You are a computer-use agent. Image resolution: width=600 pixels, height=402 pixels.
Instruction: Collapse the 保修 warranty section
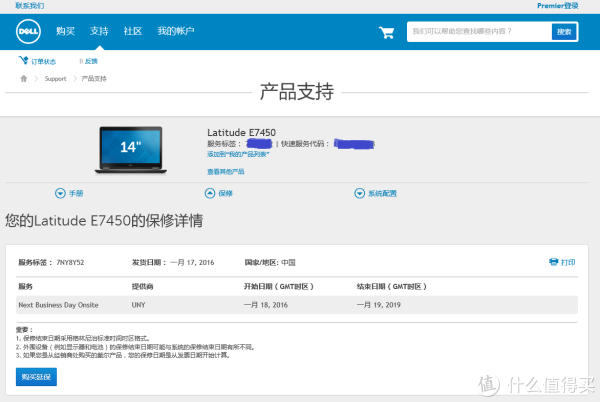click(x=218, y=193)
